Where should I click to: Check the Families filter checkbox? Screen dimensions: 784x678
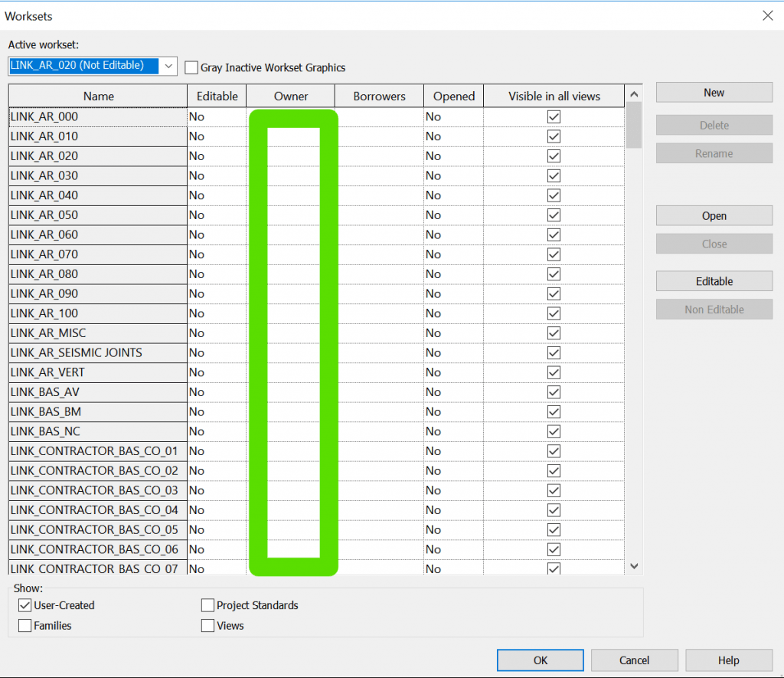tap(24, 625)
